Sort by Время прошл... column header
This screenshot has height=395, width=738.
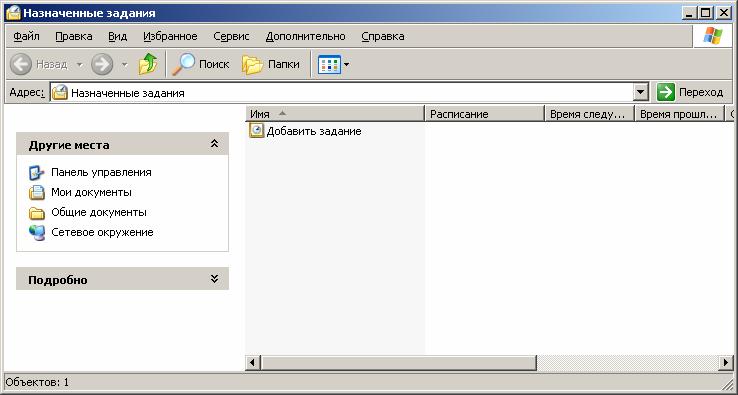pos(679,114)
